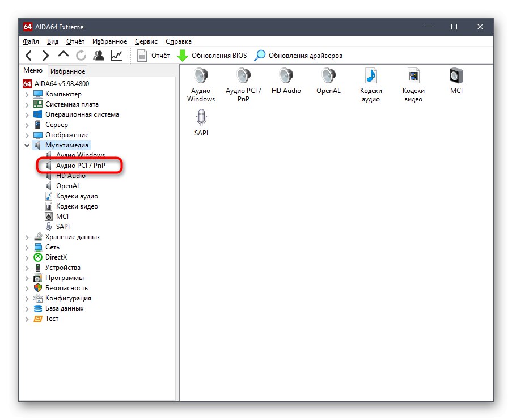Viewport: 512px width, 420px height.
Task: Expand the Программы tree node
Action: 27,278
